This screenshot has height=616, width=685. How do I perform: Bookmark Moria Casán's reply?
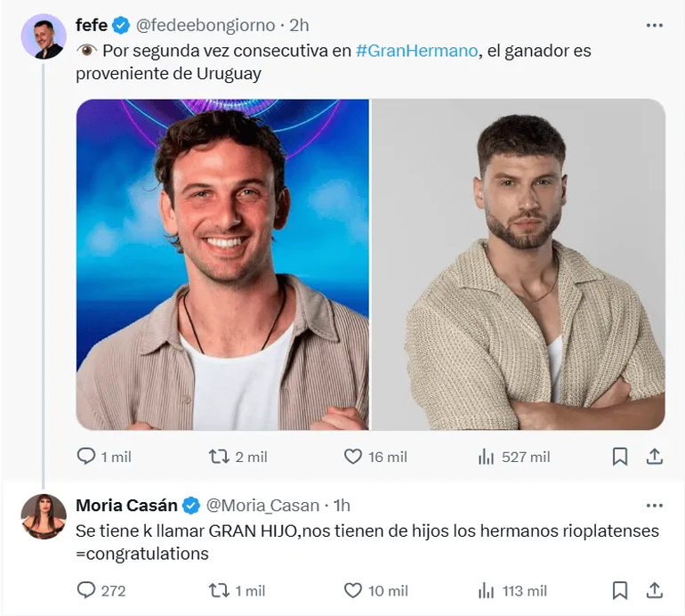(x=620, y=590)
